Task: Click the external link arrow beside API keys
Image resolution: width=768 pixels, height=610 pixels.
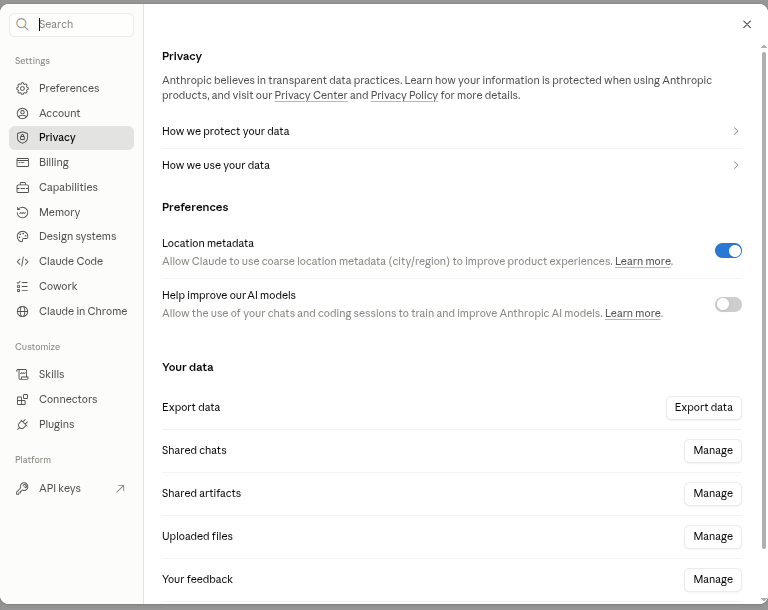Action: (x=120, y=488)
